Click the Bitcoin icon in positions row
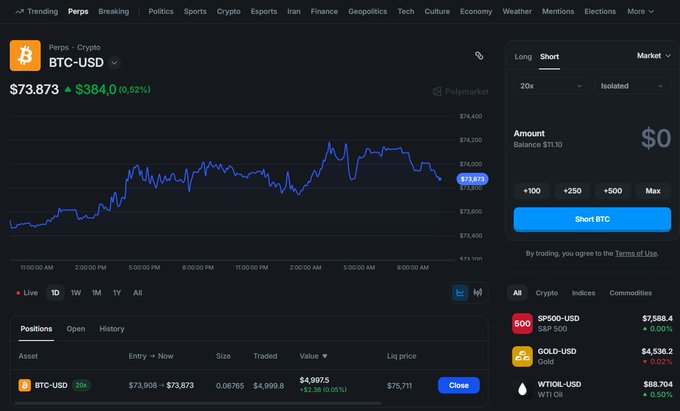Screen dimensions: 680x411 click(25, 385)
